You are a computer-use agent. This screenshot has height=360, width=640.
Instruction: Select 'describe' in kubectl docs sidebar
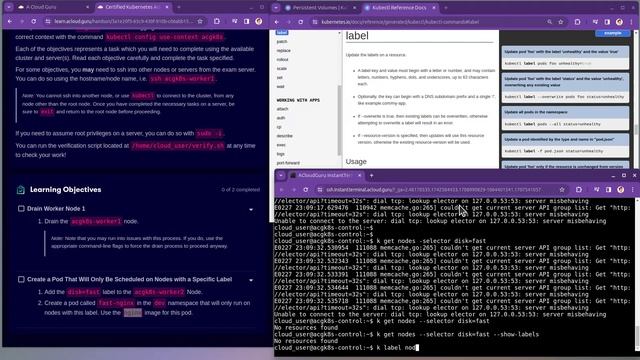[x=285, y=136]
